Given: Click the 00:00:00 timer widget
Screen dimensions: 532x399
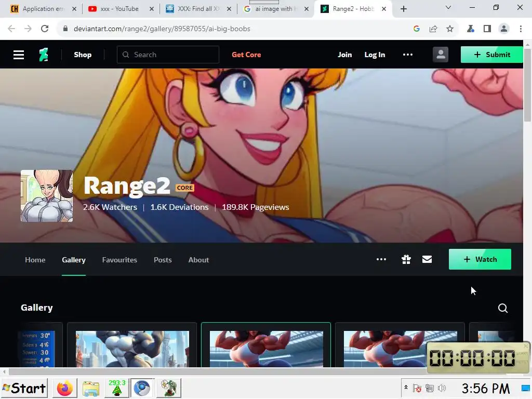Looking at the screenshot, I should 478,357.
